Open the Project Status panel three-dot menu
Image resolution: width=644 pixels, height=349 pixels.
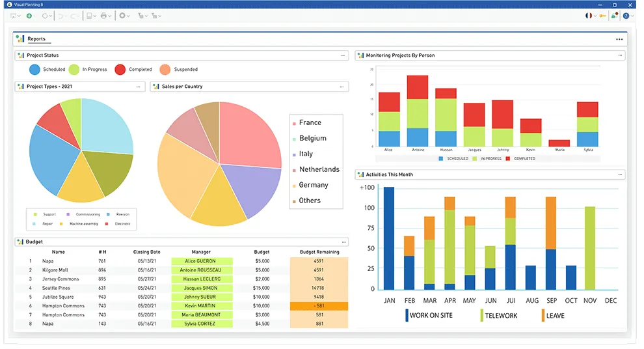pyautogui.click(x=343, y=56)
